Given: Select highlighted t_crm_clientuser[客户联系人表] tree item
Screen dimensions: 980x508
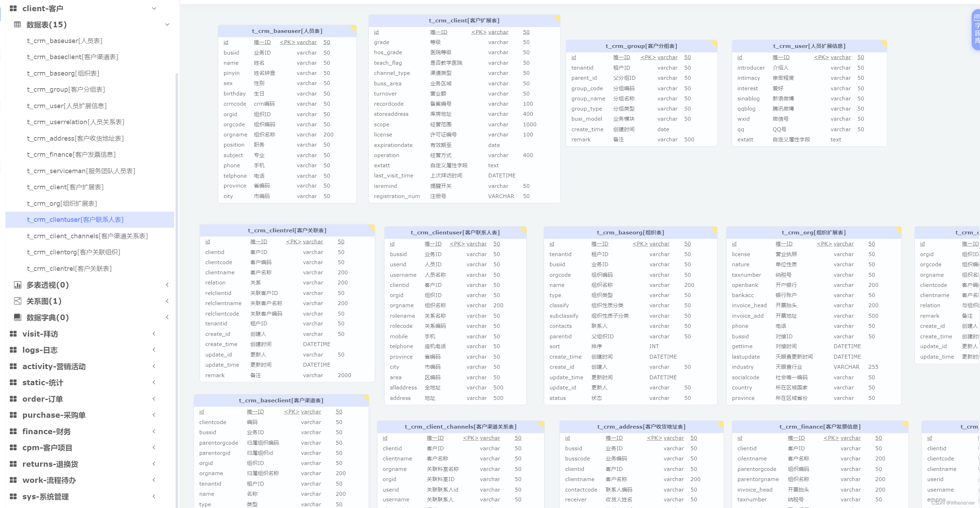Looking at the screenshot, I should coord(90,220).
